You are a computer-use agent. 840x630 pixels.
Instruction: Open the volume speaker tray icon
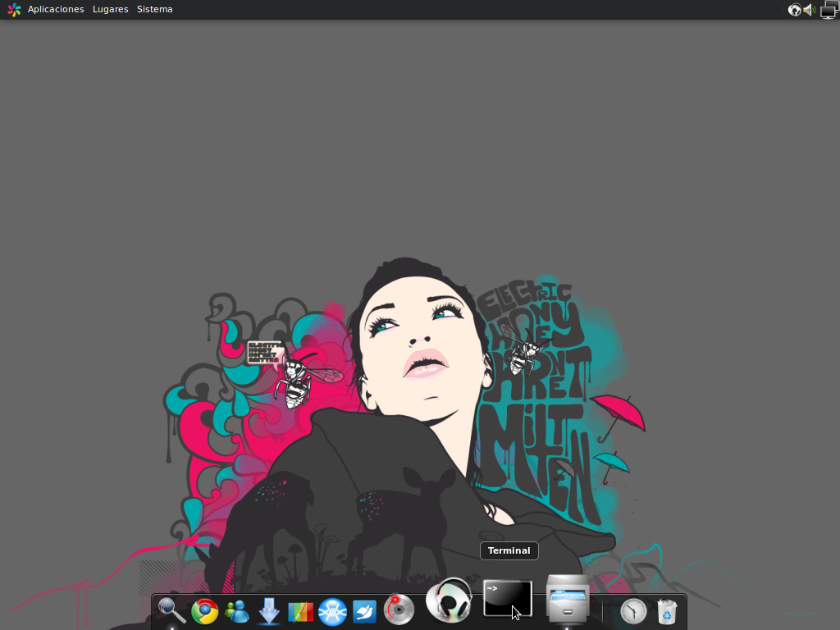coord(810,10)
